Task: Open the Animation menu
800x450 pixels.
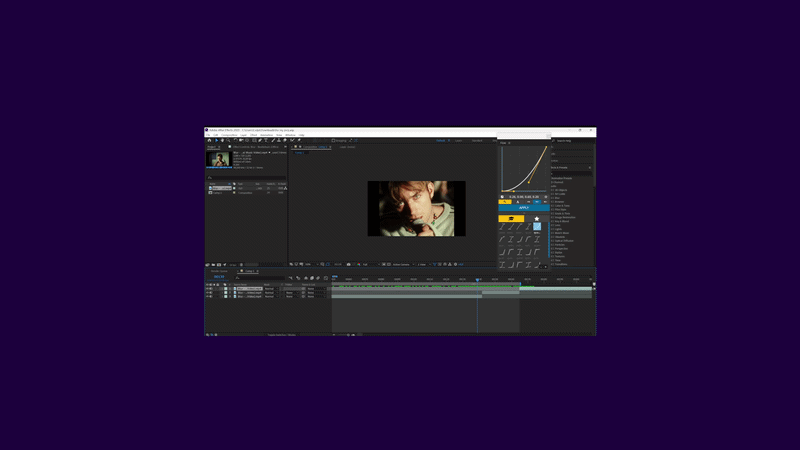Action: pos(266,135)
